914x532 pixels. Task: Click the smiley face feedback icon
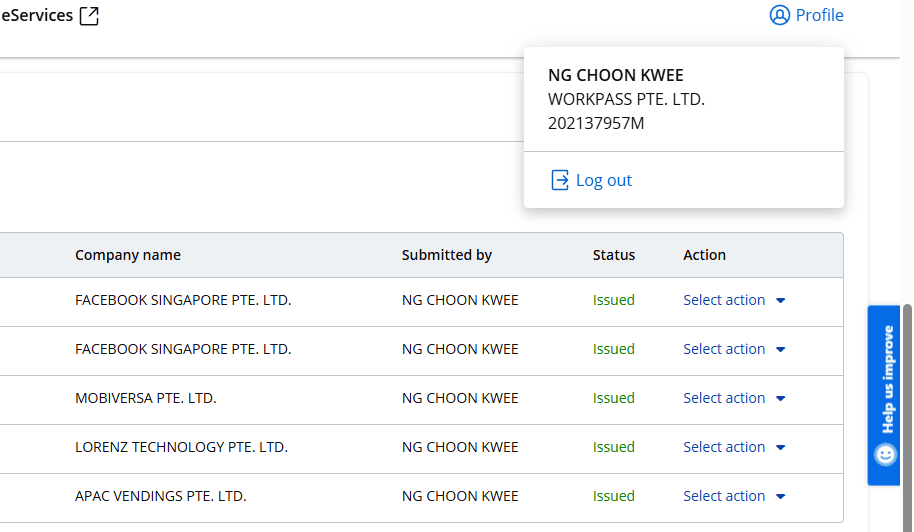(885, 455)
